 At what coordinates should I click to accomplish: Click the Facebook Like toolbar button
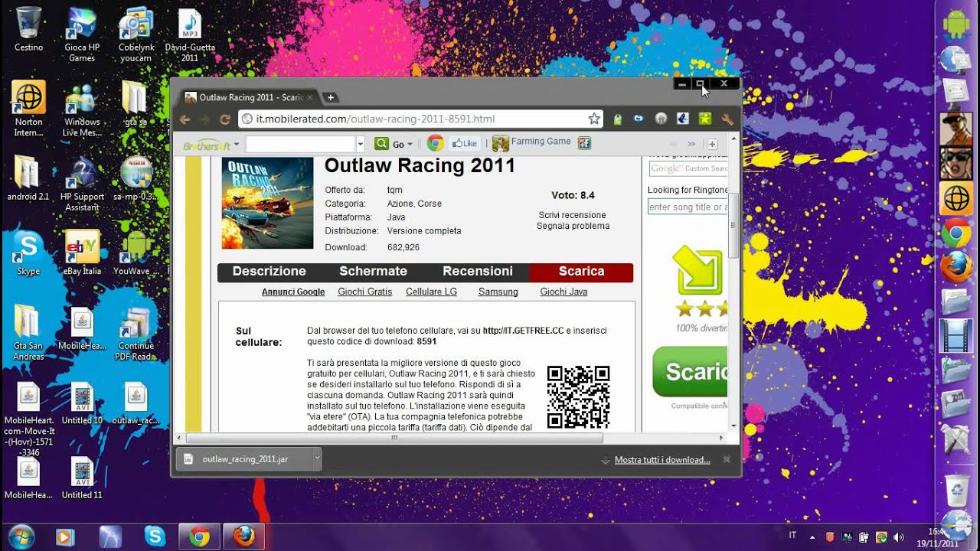[x=464, y=143]
